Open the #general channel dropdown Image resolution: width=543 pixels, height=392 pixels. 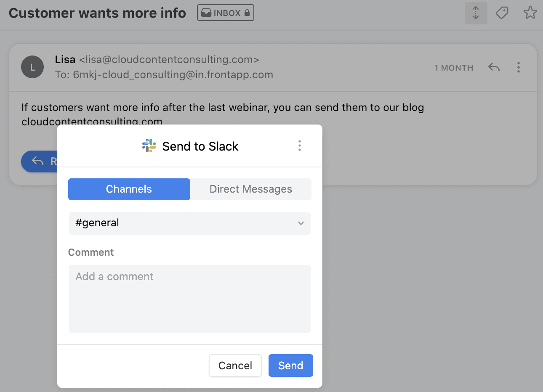tap(190, 223)
